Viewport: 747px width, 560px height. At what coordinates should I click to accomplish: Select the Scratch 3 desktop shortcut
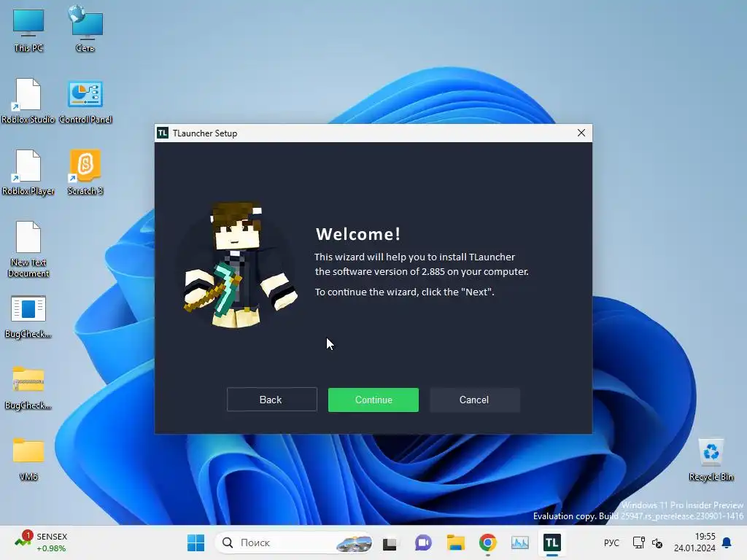pos(85,172)
